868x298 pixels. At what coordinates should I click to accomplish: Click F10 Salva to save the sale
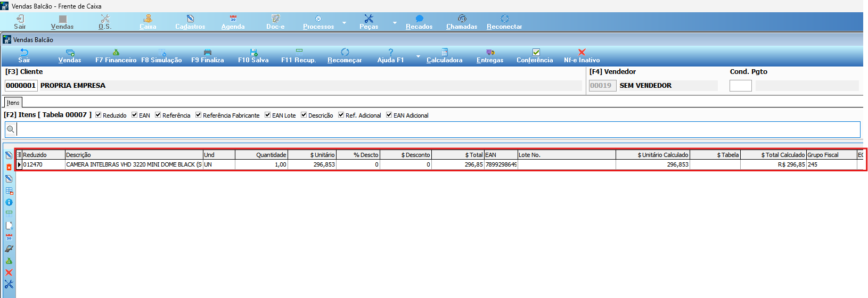coord(253,56)
